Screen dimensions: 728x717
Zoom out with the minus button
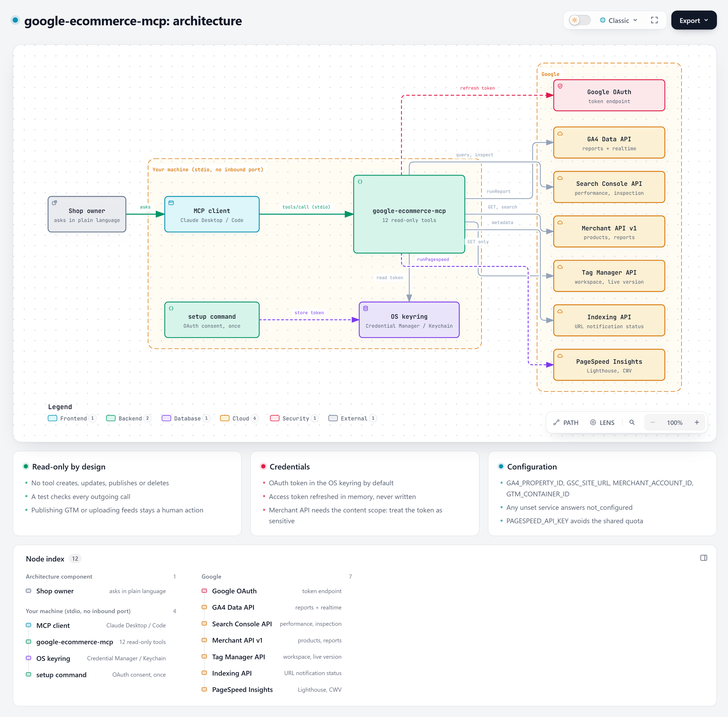[x=653, y=423]
